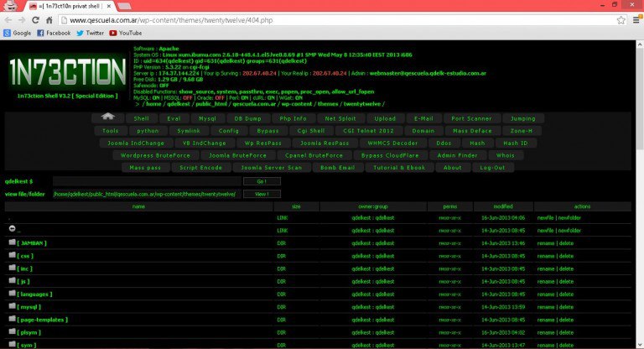Click the wp-content breadcrumb link
The width and height of the screenshot is (644, 349).
(x=297, y=104)
